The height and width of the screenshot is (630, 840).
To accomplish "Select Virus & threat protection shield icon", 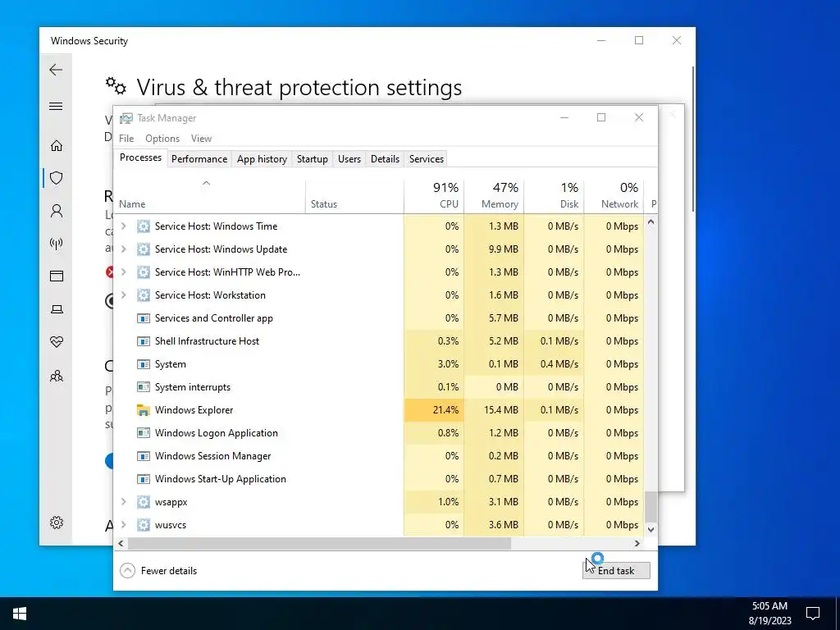I will pyautogui.click(x=57, y=178).
